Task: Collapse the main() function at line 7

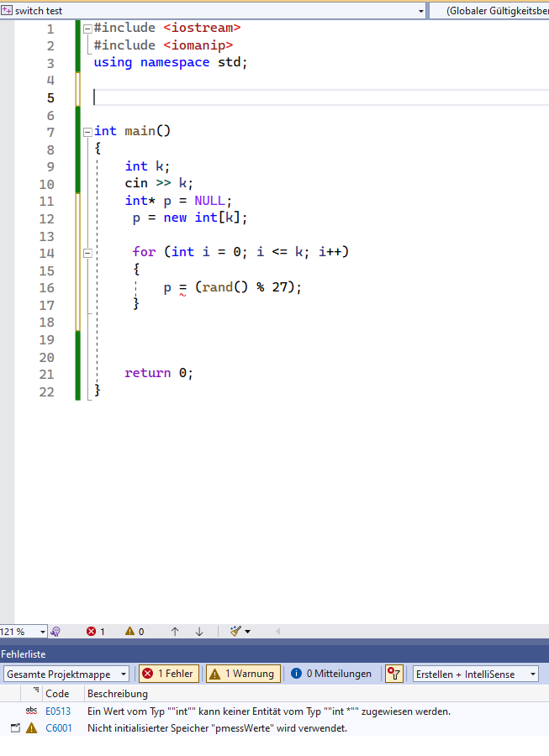Action: [x=87, y=132]
